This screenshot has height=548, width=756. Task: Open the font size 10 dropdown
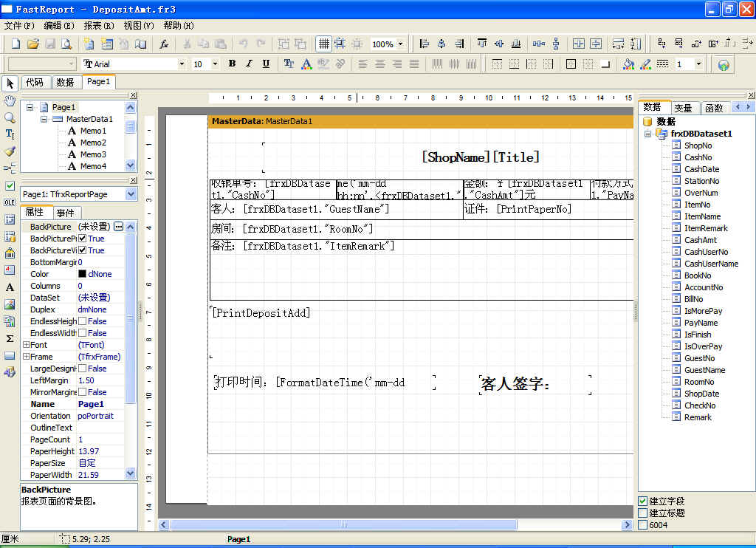[x=215, y=64]
